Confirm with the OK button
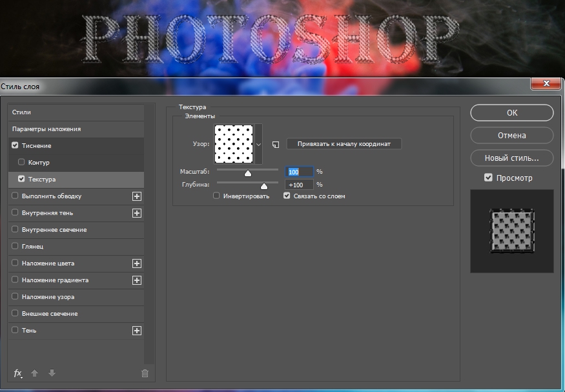The width and height of the screenshot is (565, 392). click(511, 113)
